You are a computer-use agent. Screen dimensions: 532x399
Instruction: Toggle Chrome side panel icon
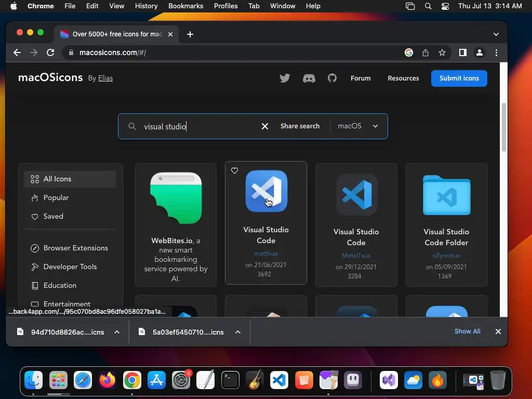point(463,52)
